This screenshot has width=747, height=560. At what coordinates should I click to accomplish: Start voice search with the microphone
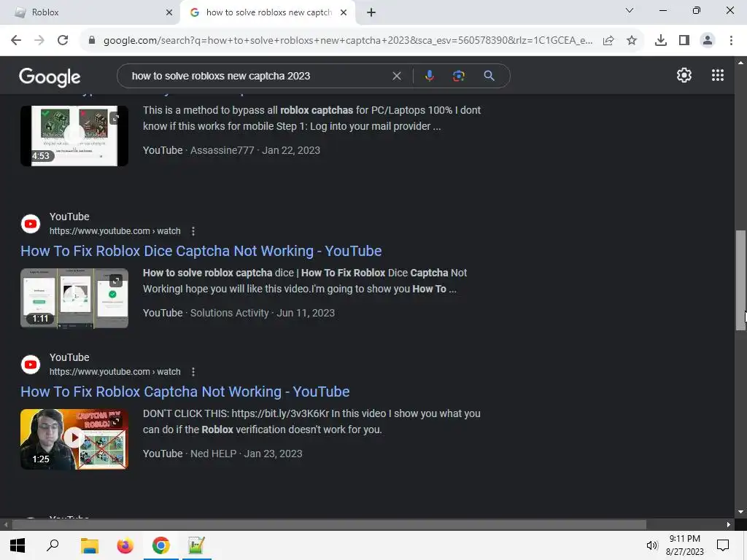[429, 76]
